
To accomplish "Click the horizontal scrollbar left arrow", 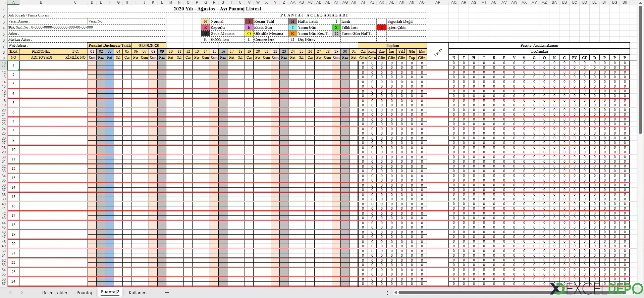I will 396,293.
